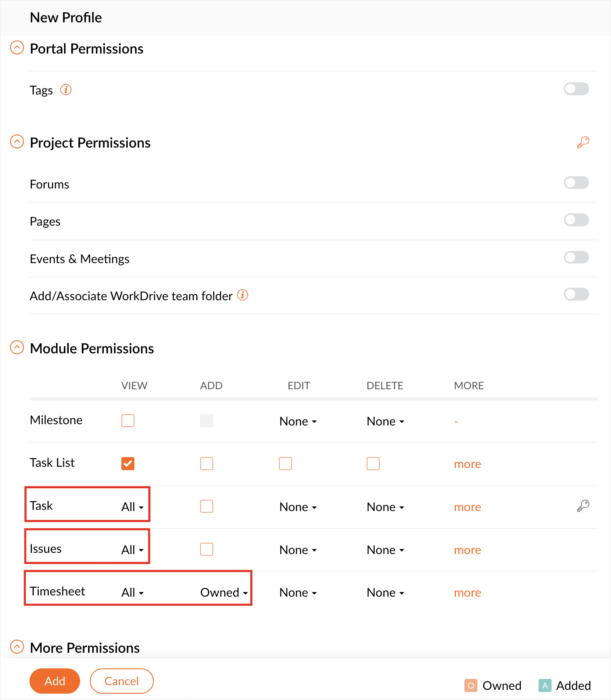The width and height of the screenshot is (611, 700).
Task: Enable the Events & Meetings toggle
Action: tap(576, 257)
